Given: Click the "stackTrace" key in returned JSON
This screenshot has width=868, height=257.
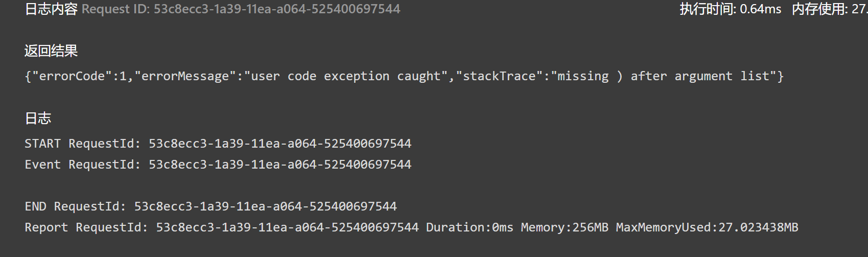Looking at the screenshot, I should (500, 76).
